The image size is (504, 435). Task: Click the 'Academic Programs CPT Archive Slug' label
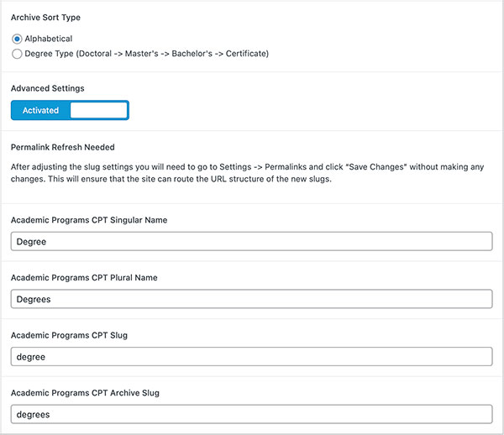(85, 393)
